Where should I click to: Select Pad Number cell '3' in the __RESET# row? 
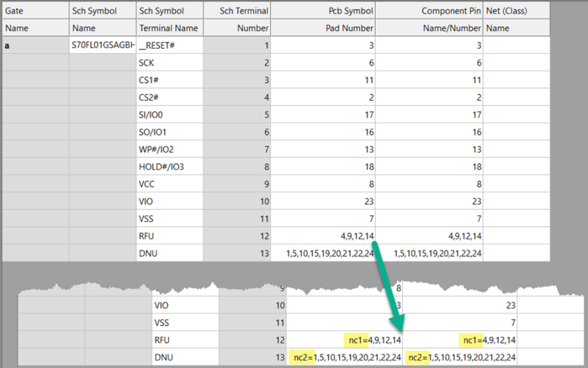323,45
